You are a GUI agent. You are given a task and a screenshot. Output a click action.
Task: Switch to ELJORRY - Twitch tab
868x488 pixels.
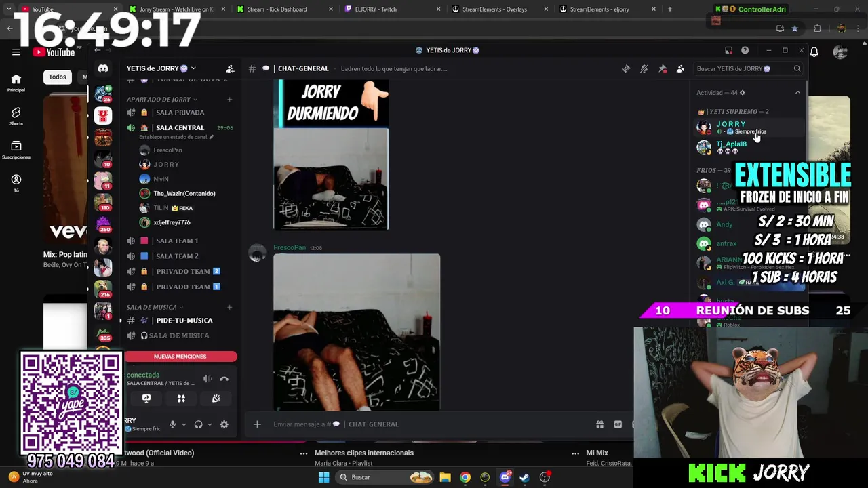(x=392, y=9)
